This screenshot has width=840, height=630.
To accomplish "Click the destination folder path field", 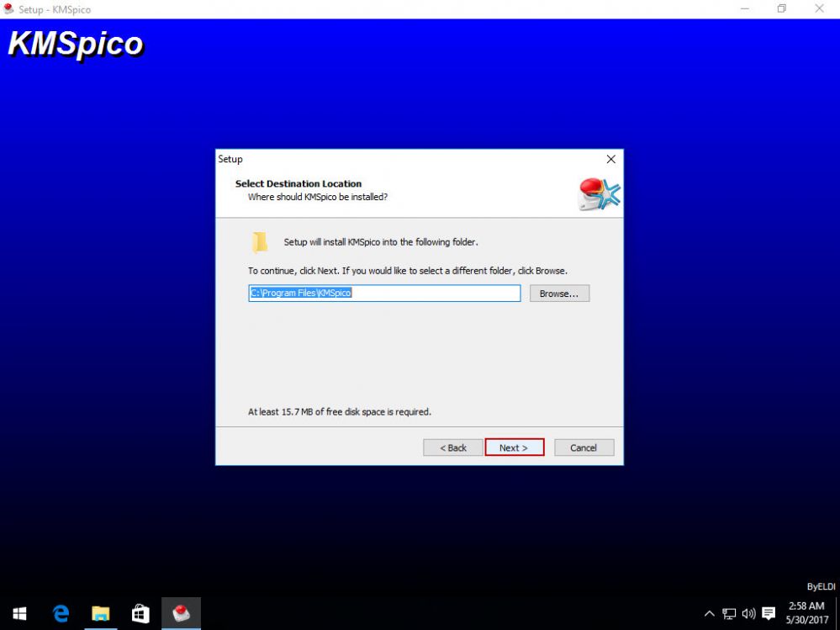I will click(x=384, y=293).
